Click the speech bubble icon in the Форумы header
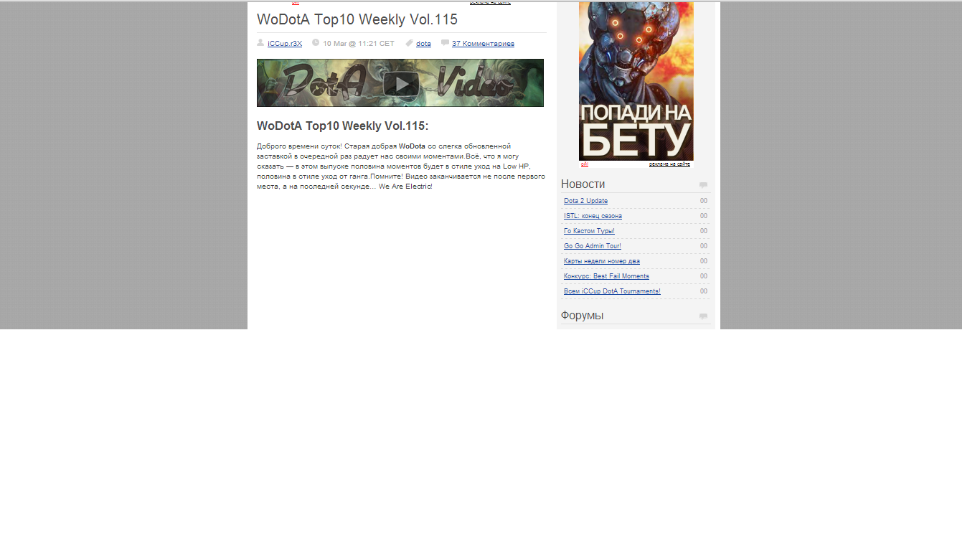The width and height of the screenshot is (980, 551). [x=703, y=316]
